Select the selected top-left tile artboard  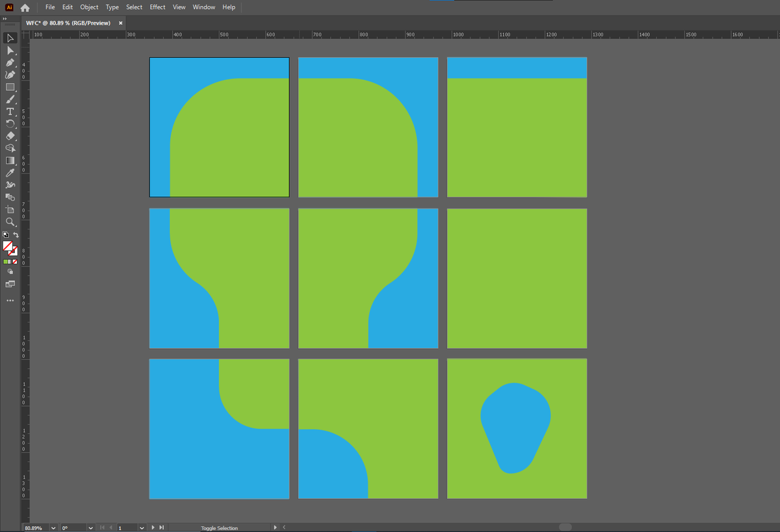pyautogui.click(x=219, y=127)
